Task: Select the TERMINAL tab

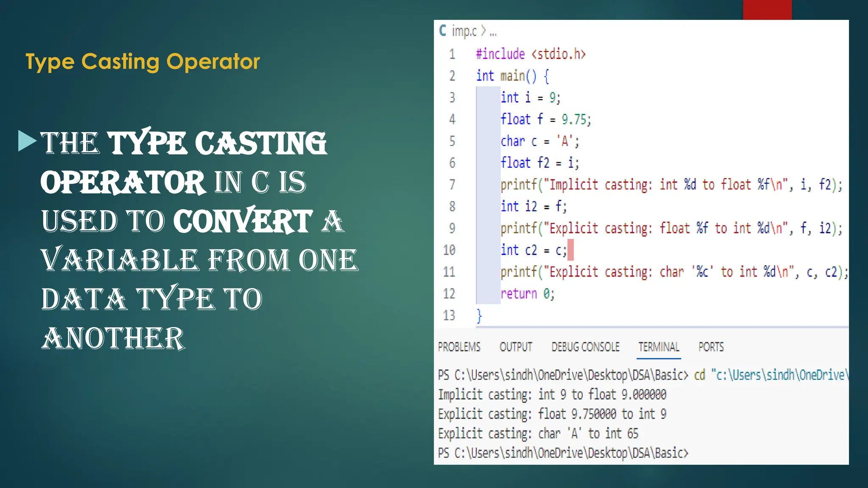Action: pos(659,347)
